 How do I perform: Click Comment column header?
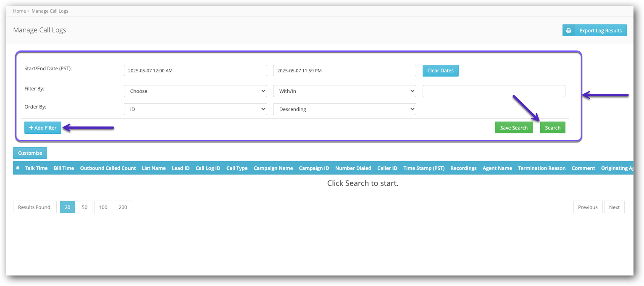[583, 168]
